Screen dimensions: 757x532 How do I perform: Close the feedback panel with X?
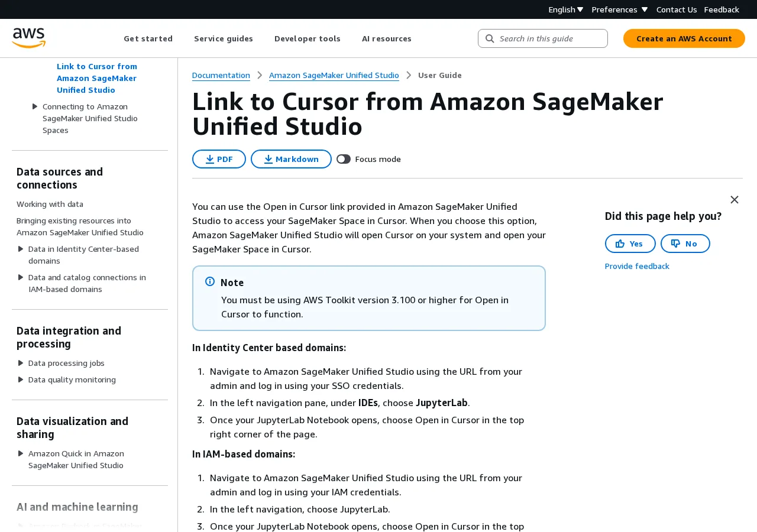point(735,200)
